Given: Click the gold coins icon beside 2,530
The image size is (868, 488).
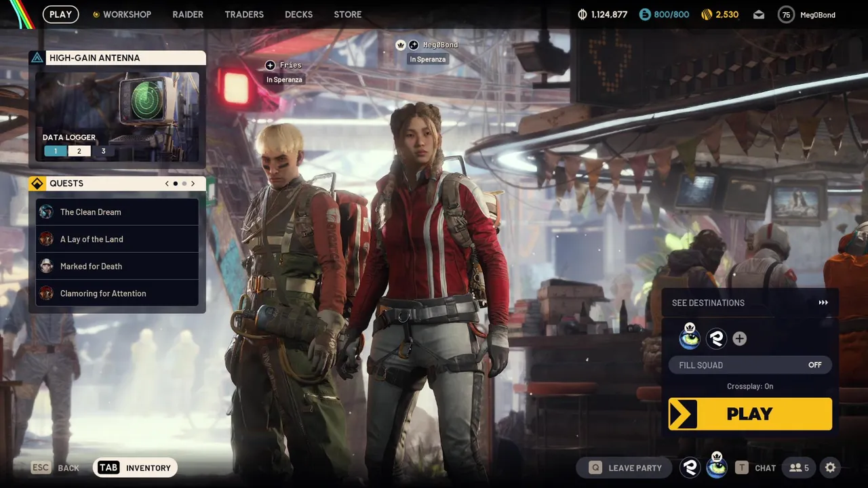Looking at the screenshot, I should pyautogui.click(x=707, y=14).
